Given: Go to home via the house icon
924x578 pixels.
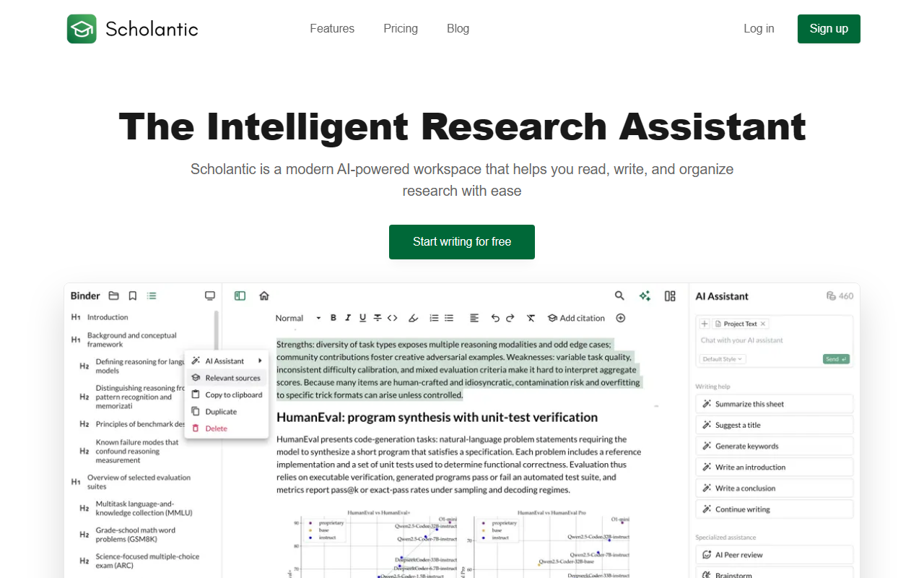Looking at the screenshot, I should coord(264,296).
